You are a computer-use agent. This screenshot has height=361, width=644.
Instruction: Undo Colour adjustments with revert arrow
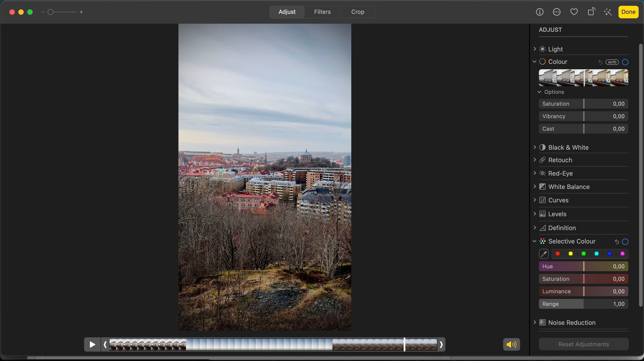[600, 62]
